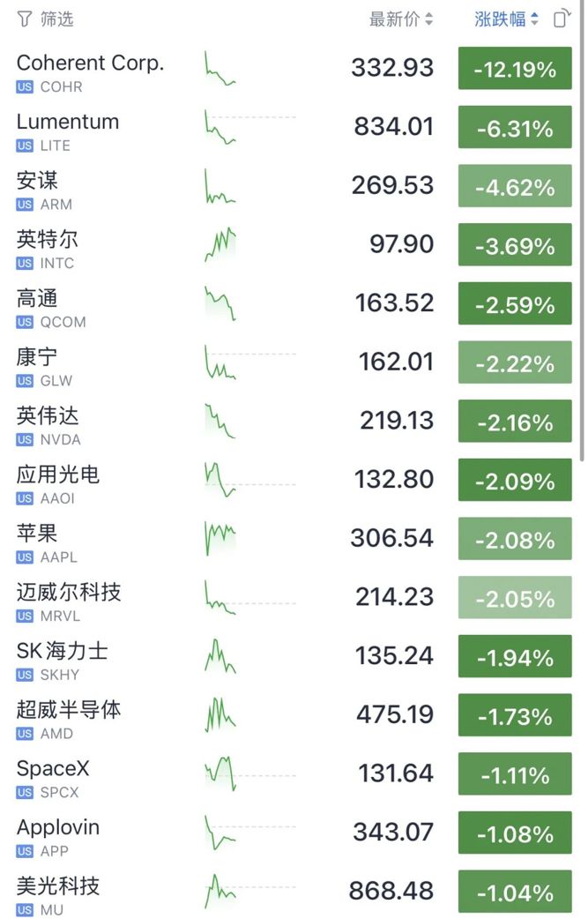This screenshot has width=588, height=919.
Task: Sort by 涨跌幅 column arrows
Action: 534,19
